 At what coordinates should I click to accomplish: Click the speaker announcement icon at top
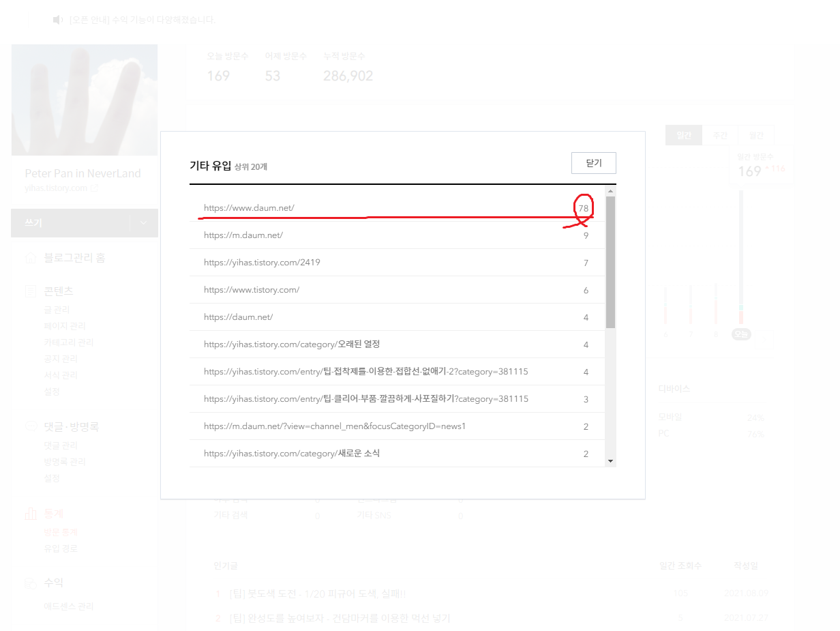coord(58,20)
